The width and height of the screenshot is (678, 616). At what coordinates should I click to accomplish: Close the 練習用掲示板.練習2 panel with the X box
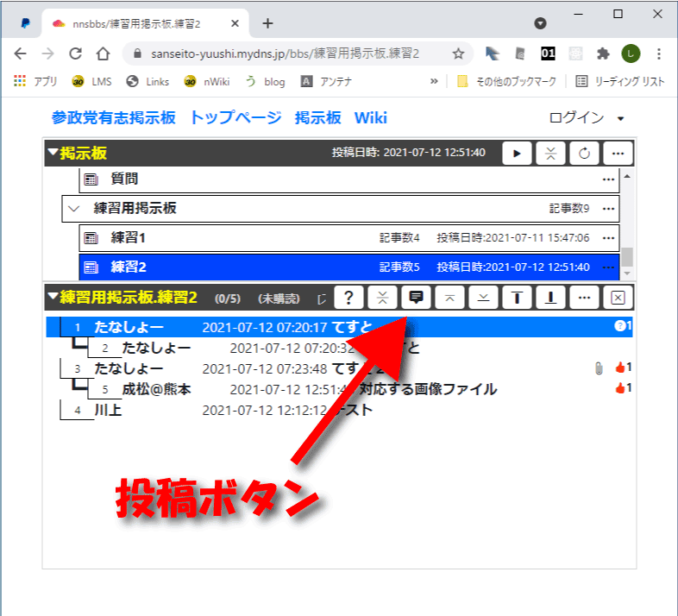click(x=618, y=298)
